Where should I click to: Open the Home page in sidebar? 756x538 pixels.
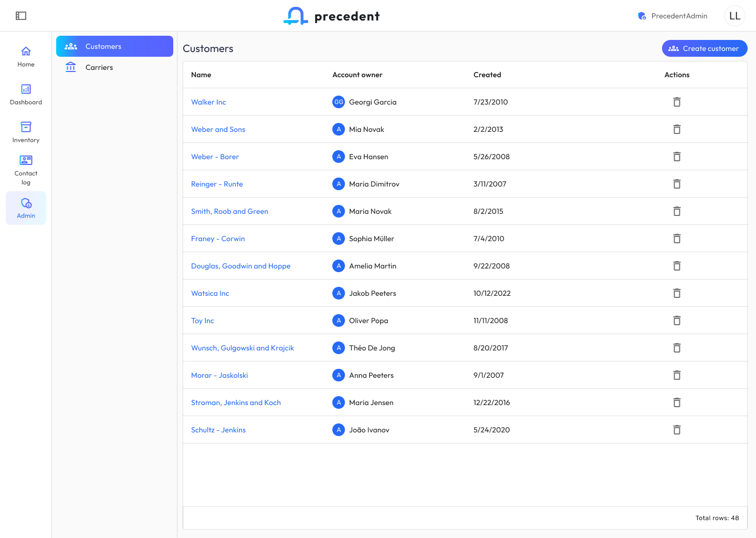click(26, 57)
